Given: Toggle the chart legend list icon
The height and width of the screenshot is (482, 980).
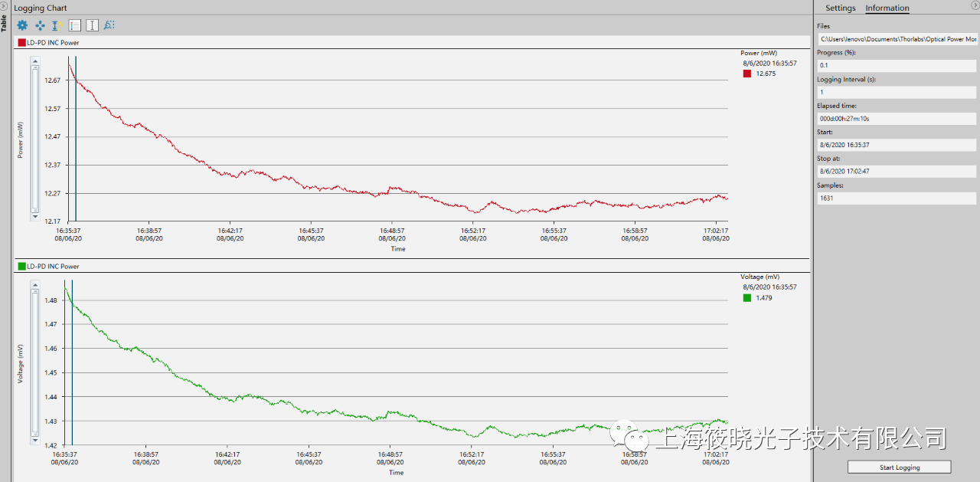Looking at the screenshot, I should point(74,25).
